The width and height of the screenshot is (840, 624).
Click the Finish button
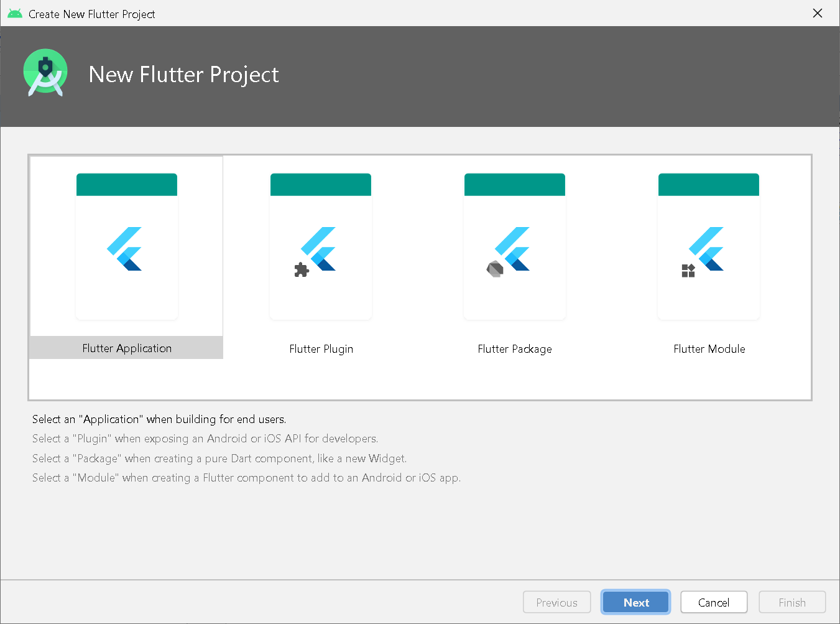[792, 602]
